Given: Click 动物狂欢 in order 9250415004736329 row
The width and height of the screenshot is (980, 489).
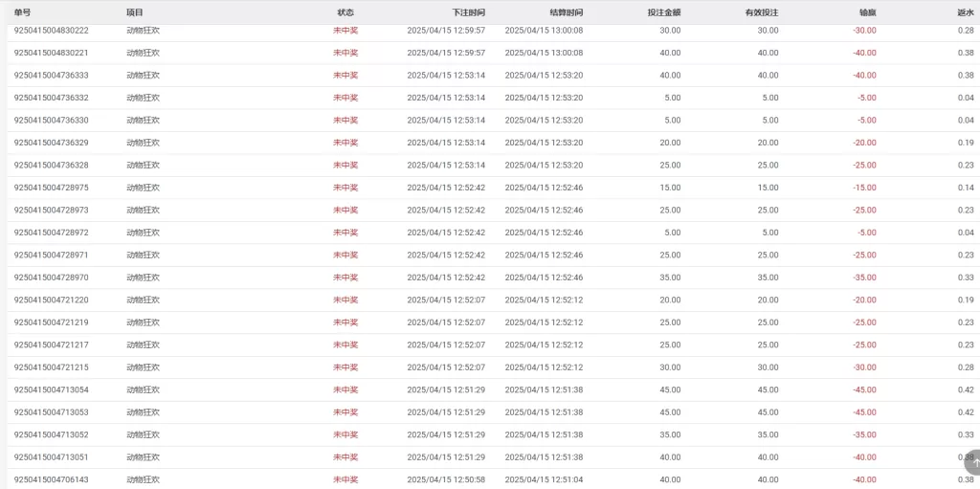Looking at the screenshot, I should point(143,143).
